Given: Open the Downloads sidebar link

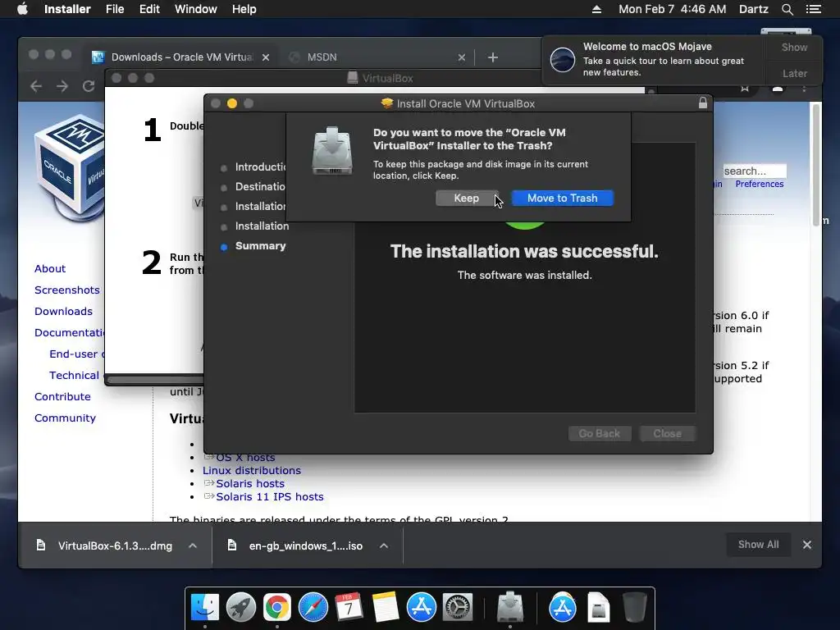Looking at the screenshot, I should coord(63,311).
